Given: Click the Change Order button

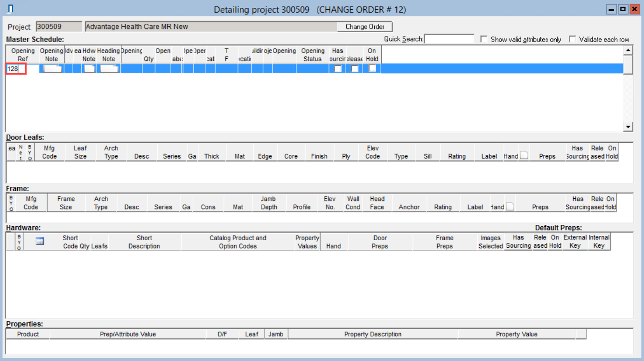Looking at the screenshot, I should pos(365,27).
